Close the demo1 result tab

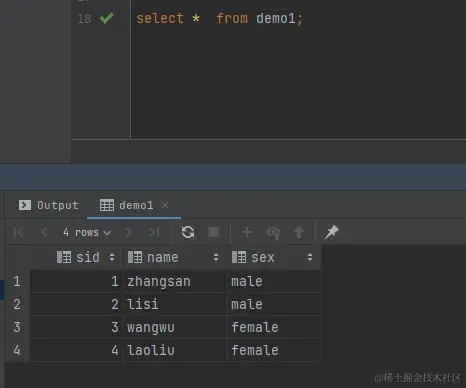point(165,205)
